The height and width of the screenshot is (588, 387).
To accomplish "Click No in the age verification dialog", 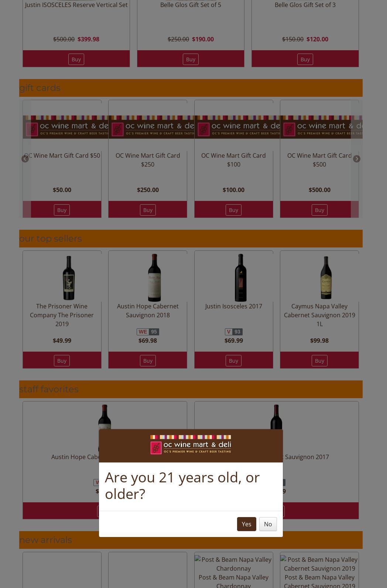I will point(268,524).
